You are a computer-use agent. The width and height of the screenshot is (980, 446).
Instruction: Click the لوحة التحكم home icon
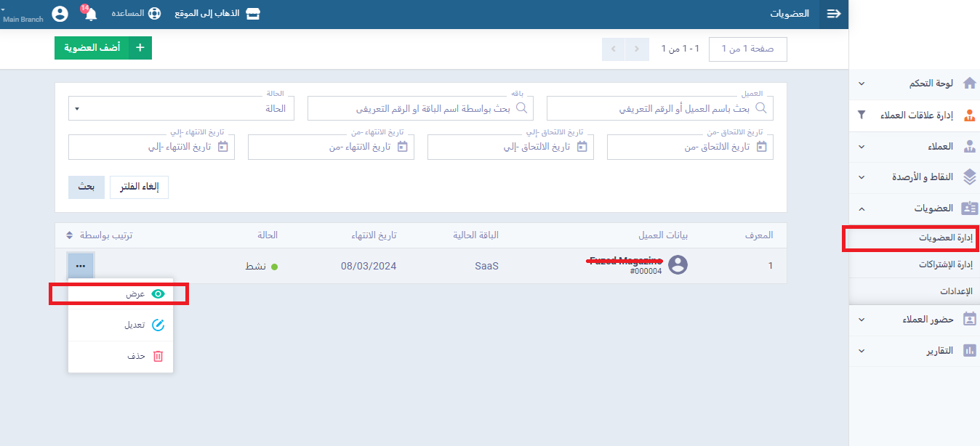click(969, 84)
